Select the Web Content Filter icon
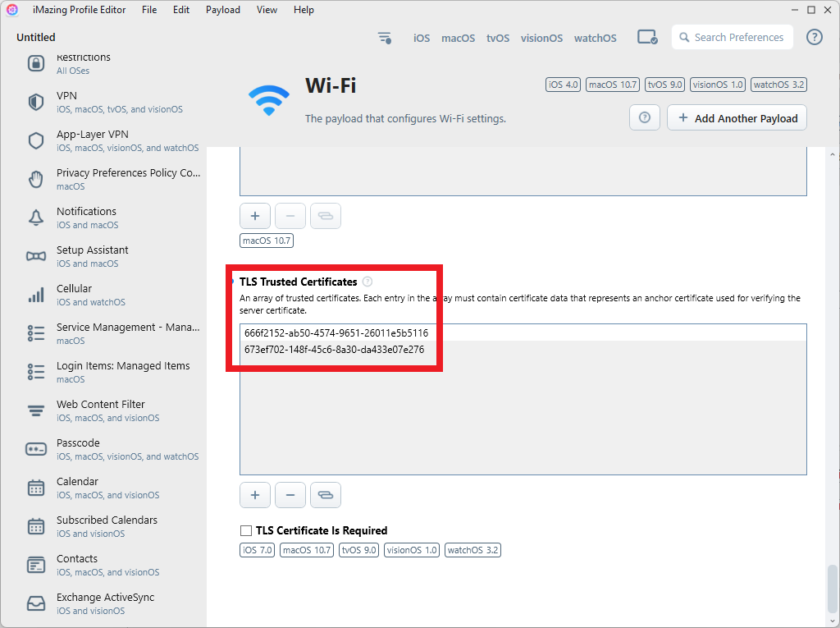The image size is (840, 628). (36, 410)
